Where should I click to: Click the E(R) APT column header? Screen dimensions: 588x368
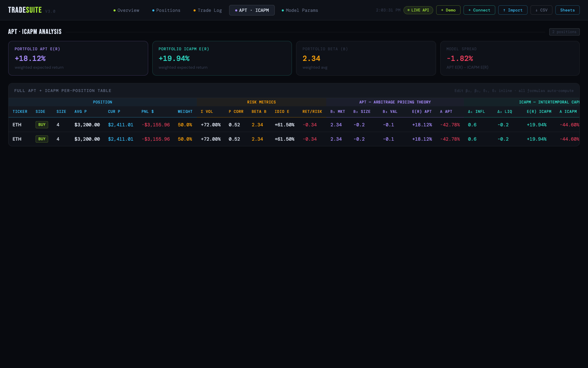[422, 112]
